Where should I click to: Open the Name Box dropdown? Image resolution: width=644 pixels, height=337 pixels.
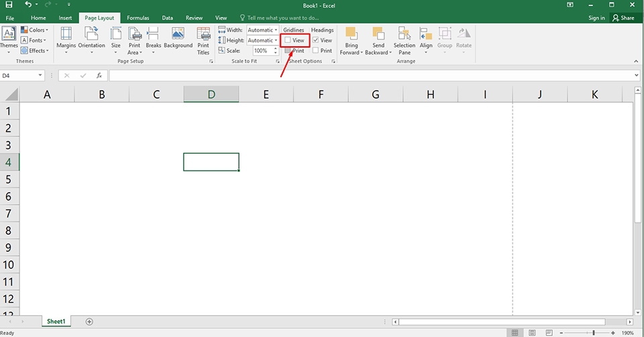[40, 75]
